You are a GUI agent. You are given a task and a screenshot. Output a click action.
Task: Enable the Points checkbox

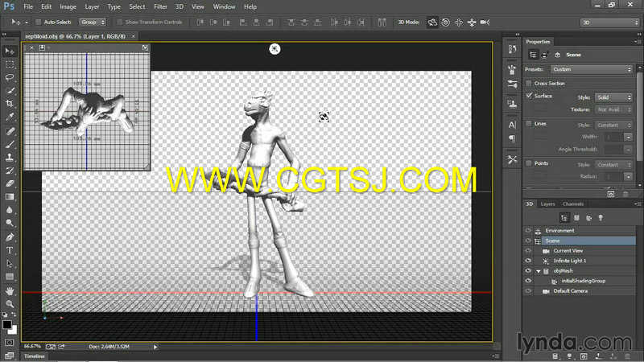[x=529, y=163]
